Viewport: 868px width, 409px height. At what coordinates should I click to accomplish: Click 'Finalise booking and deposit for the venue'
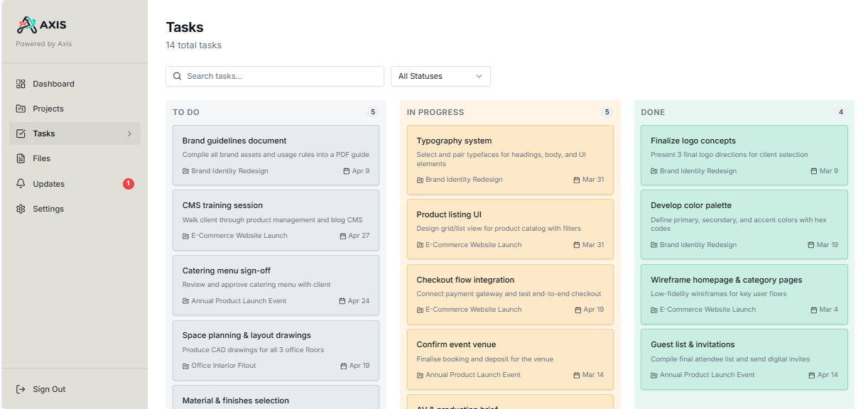[485, 359]
